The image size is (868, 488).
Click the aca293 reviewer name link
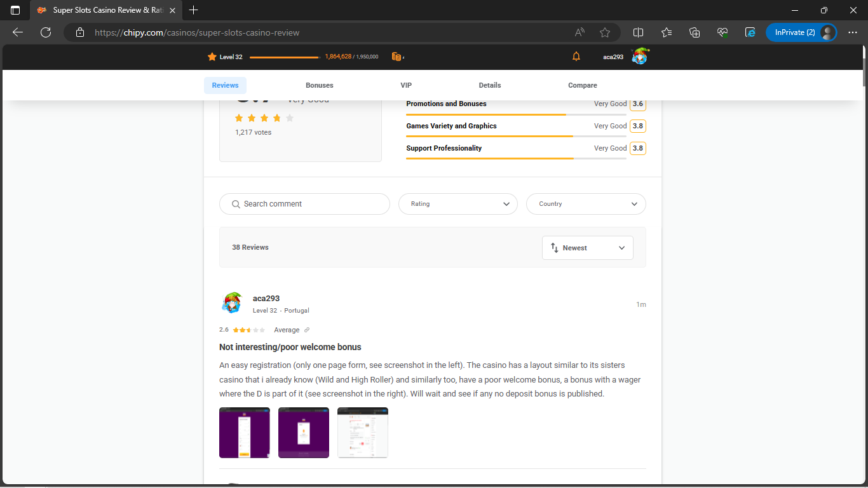(266, 299)
